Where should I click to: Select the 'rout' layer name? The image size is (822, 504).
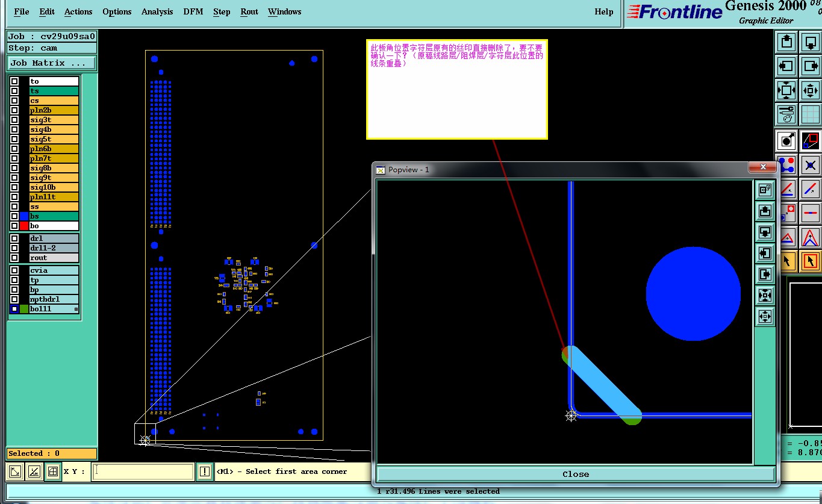54,258
